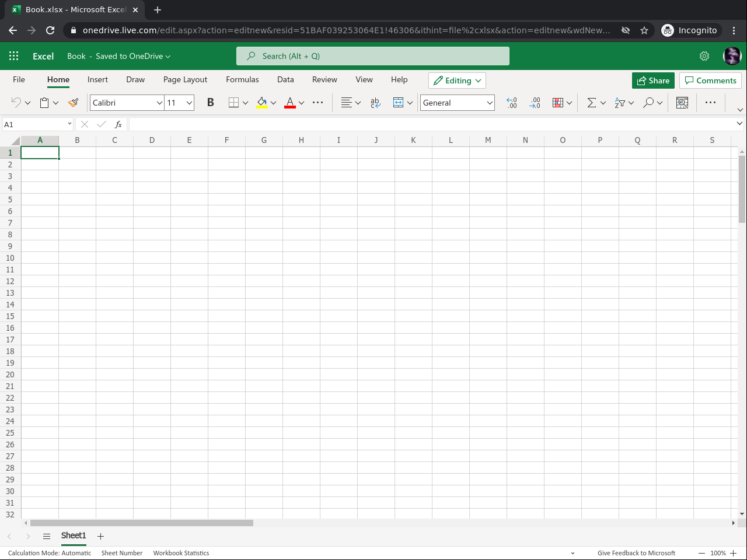Image resolution: width=747 pixels, height=560 pixels.
Task: Open the account profile picture
Action: click(732, 56)
